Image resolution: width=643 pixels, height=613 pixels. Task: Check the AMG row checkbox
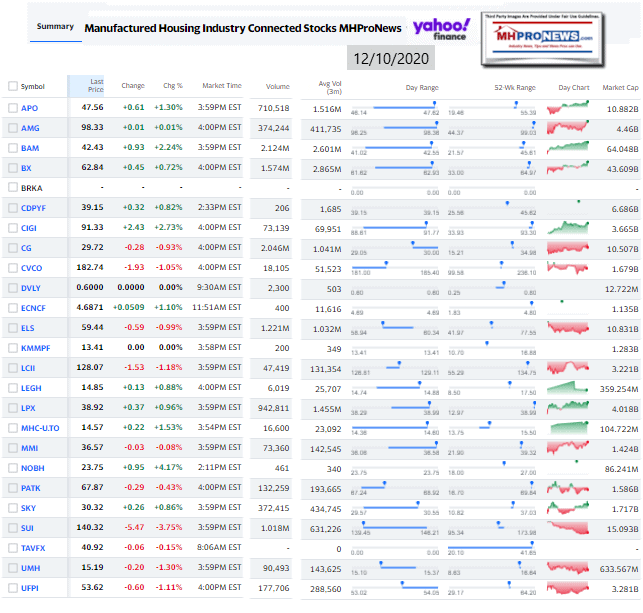[x=13, y=128]
